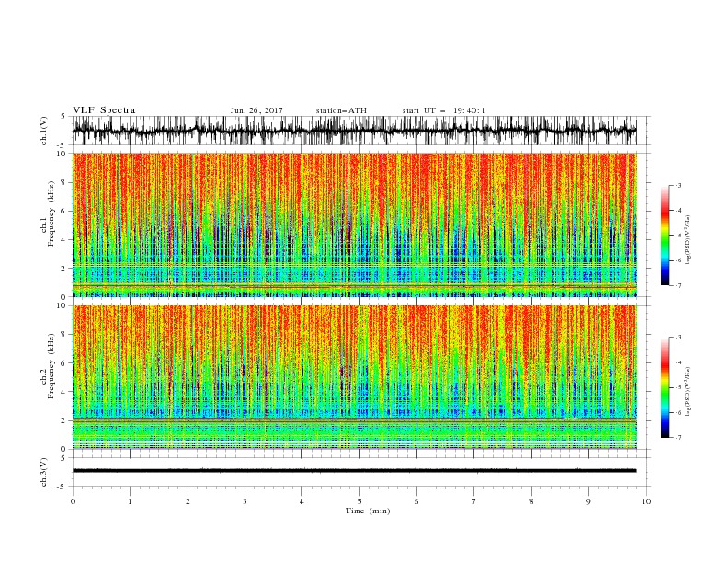Click the ch.2 PSD color bar

point(665,387)
